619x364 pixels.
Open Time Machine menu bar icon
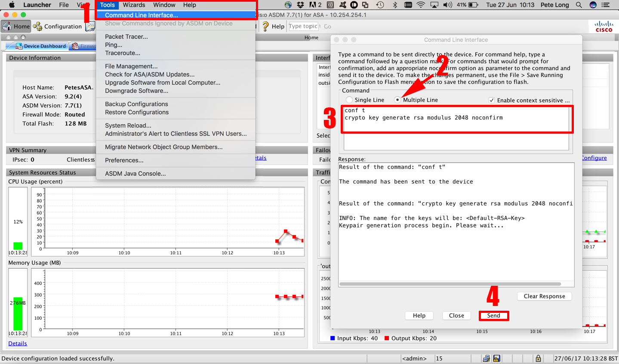(380, 5)
